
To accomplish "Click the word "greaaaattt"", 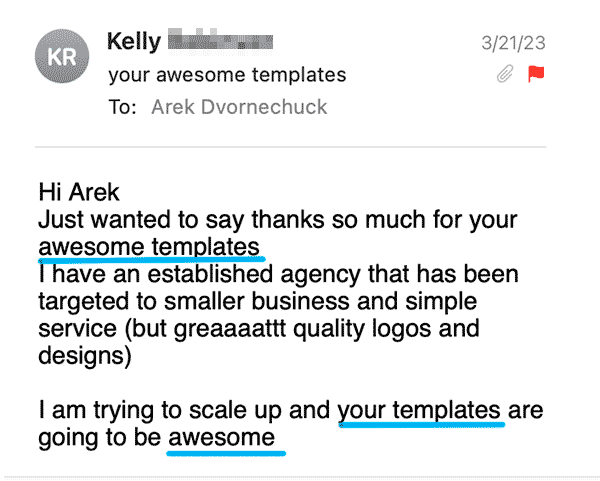I will click(x=230, y=329).
